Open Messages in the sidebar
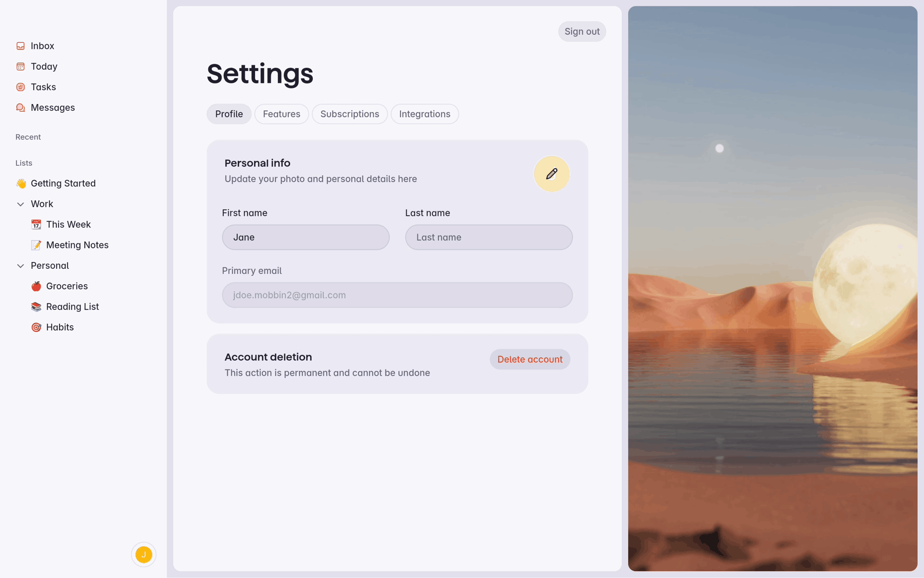This screenshot has width=924, height=578. [x=53, y=107]
